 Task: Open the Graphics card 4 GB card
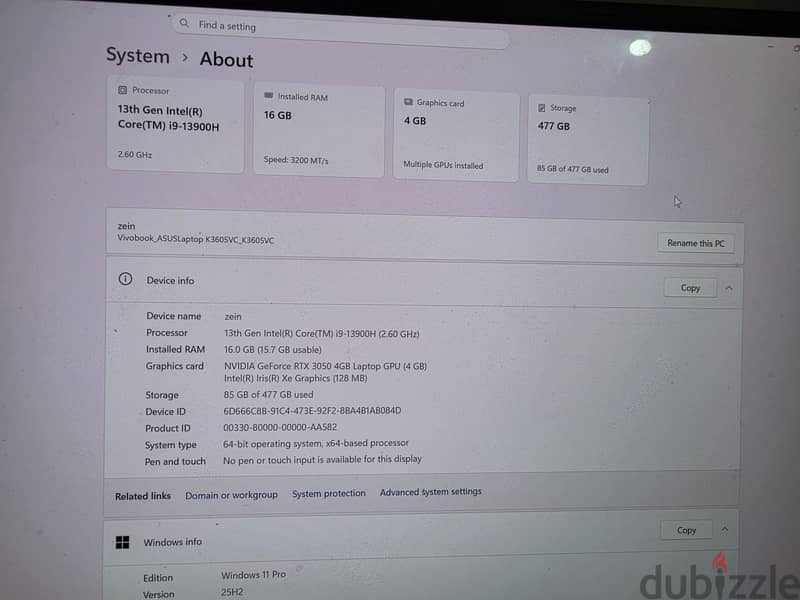coord(456,135)
